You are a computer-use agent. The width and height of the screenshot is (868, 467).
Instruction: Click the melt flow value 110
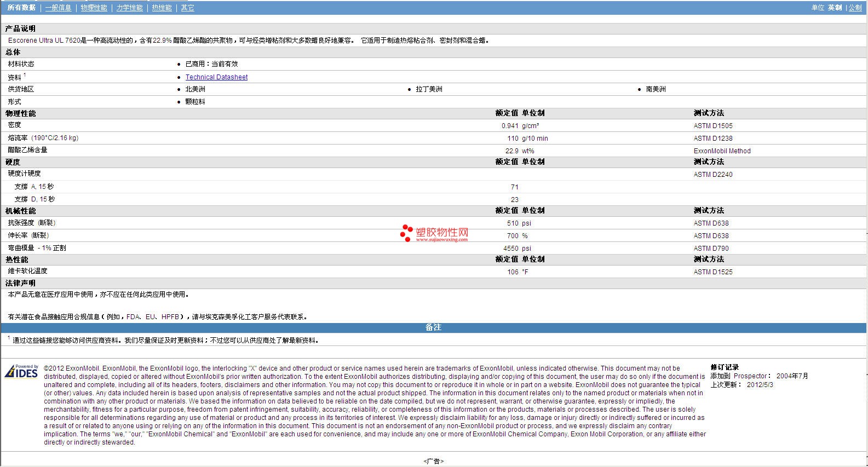[513, 139]
